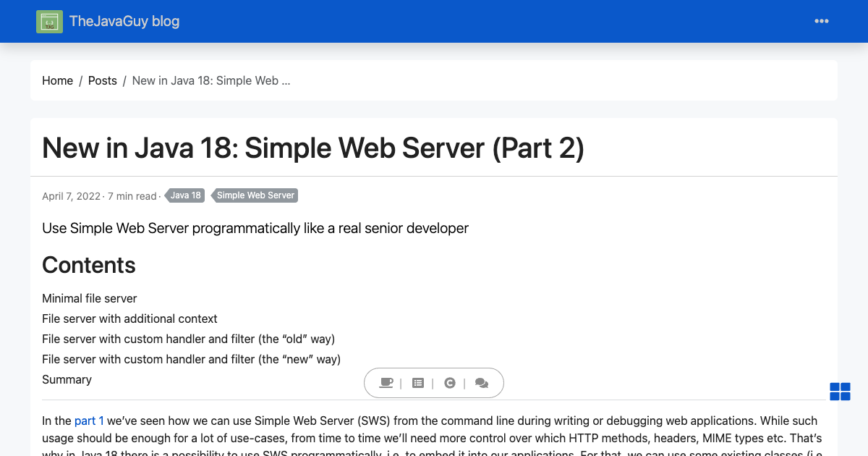This screenshot has width=868, height=456.
Task: Click the truncated current-page breadcrumb item
Action: coord(210,80)
